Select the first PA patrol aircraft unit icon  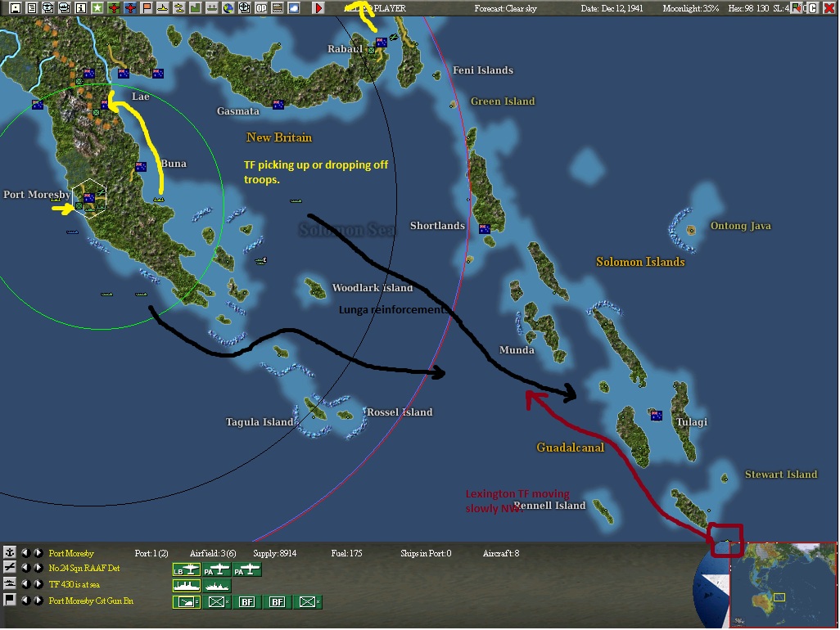(x=217, y=570)
